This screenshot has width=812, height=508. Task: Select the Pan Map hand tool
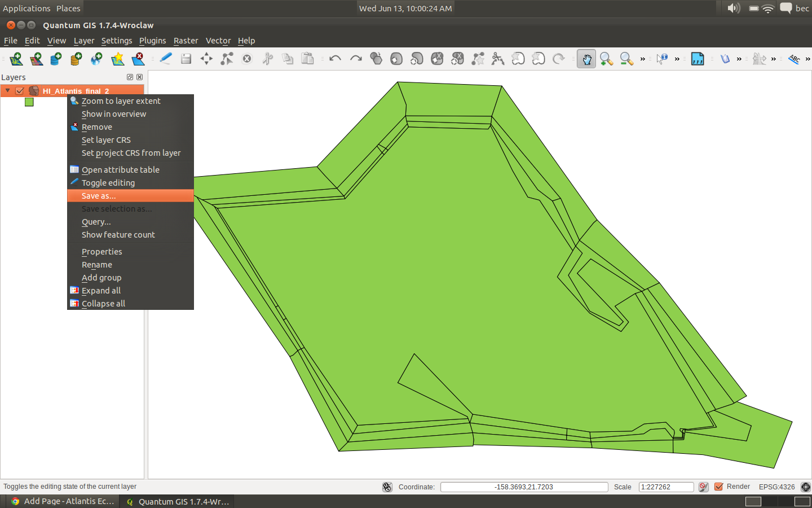586,59
